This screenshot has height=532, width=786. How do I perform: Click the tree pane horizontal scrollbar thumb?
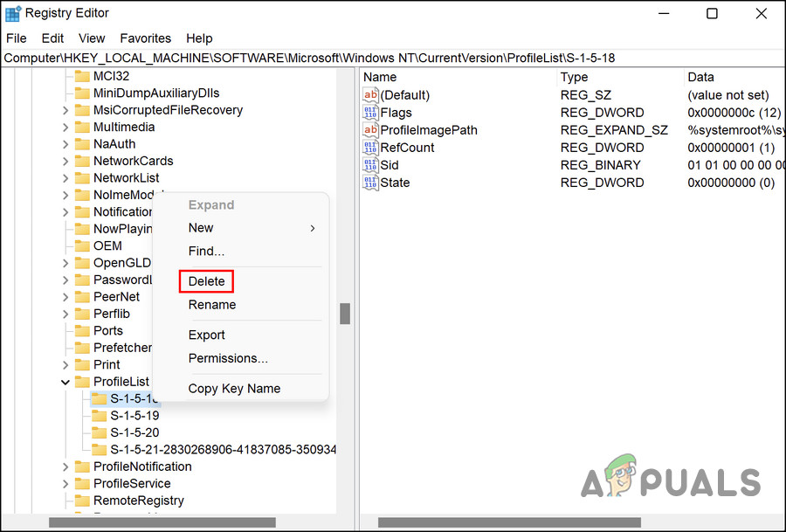[x=162, y=522]
